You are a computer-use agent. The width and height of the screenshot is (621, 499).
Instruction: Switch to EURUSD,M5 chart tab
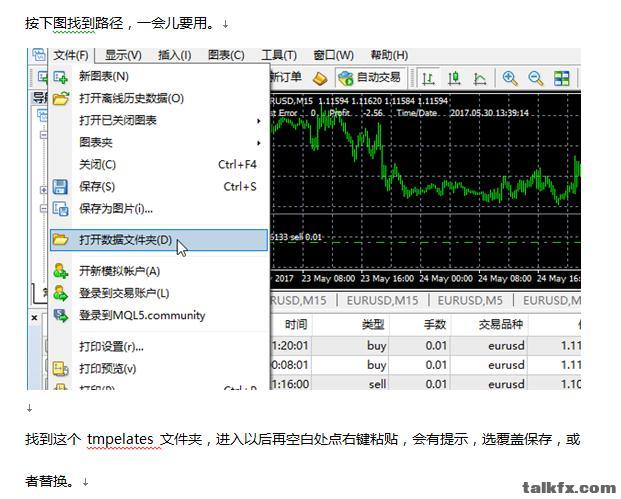click(470, 301)
